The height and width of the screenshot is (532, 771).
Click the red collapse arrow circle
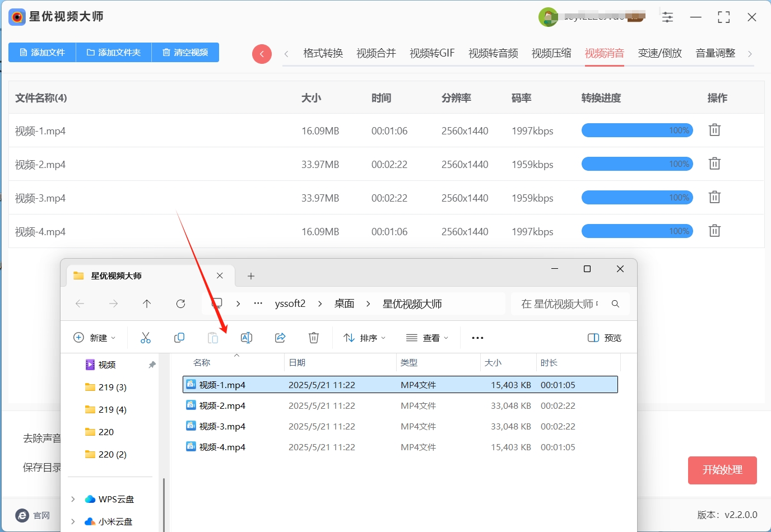tap(262, 54)
